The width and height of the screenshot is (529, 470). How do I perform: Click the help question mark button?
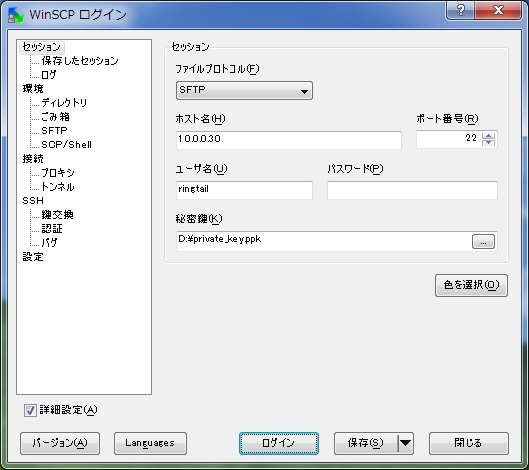click(x=460, y=10)
